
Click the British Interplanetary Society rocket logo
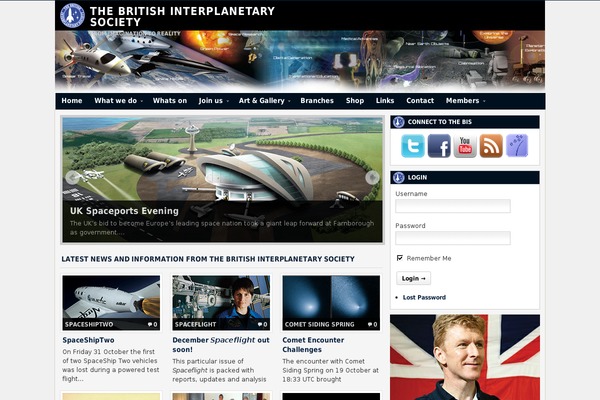click(x=72, y=15)
